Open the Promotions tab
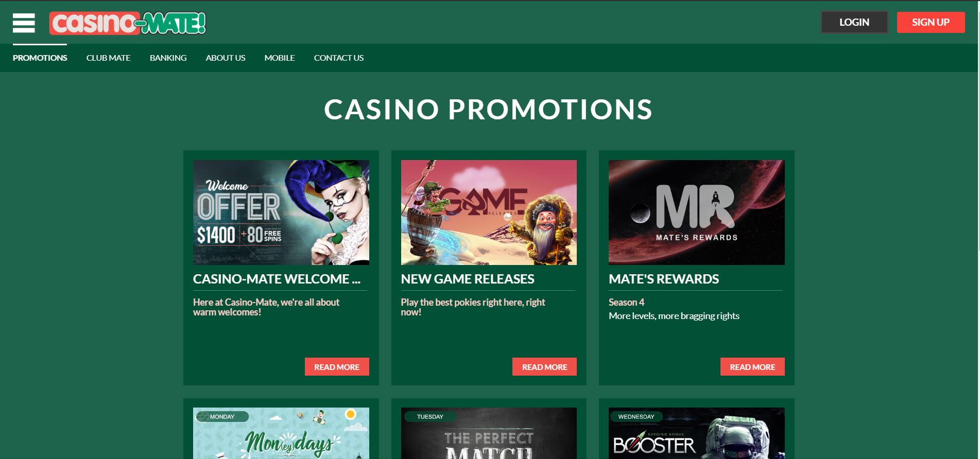Image resolution: width=980 pixels, height=459 pixels. coord(40,58)
